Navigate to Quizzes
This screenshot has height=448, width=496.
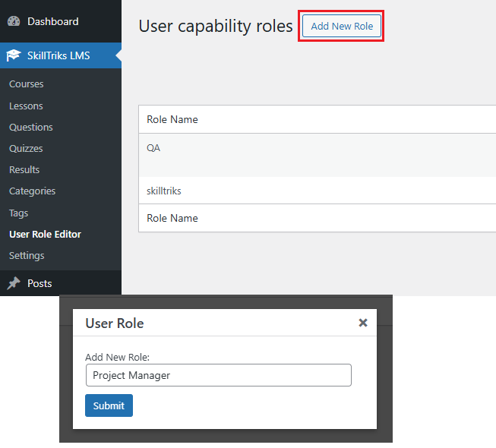click(x=26, y=148)
